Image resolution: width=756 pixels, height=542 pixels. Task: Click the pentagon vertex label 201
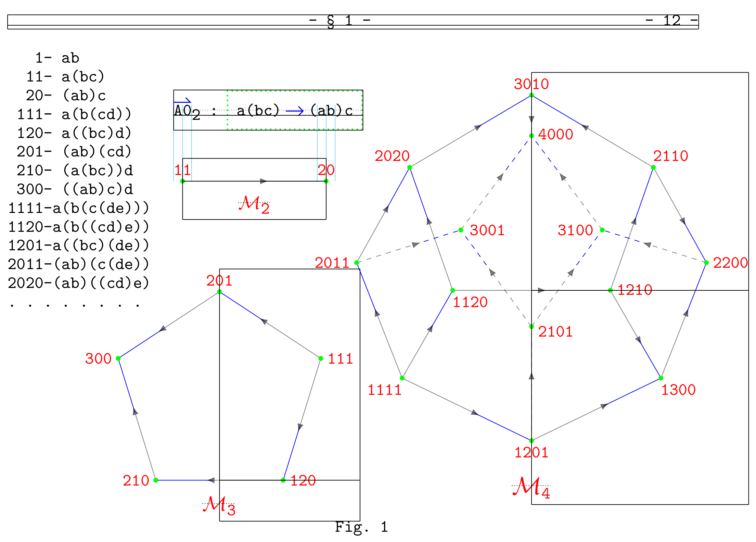point(219,281)
